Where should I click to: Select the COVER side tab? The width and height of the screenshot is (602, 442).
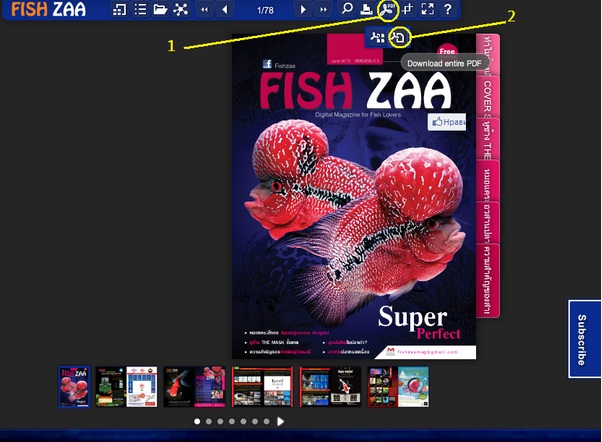[x=486, y=101]
